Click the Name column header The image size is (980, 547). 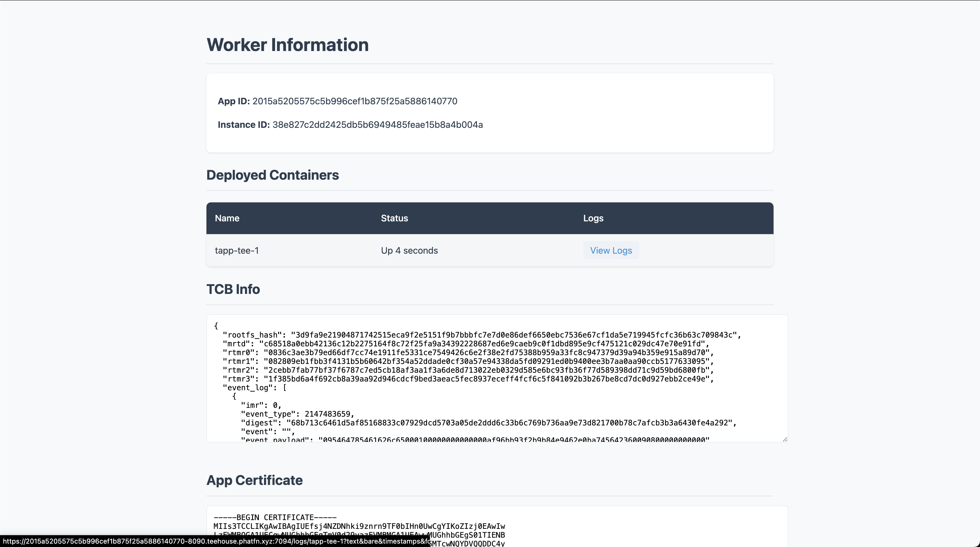(x=227, y=218)
